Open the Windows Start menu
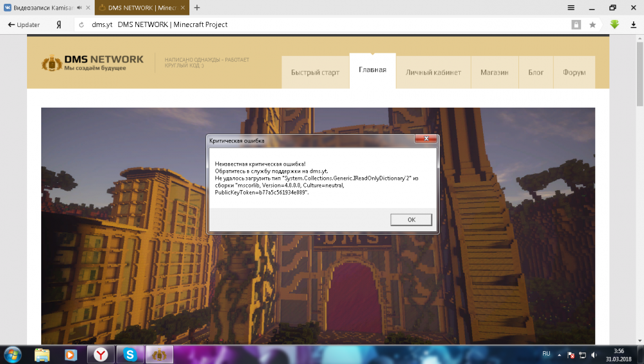 pyautogui.click(x=13, y=354)
